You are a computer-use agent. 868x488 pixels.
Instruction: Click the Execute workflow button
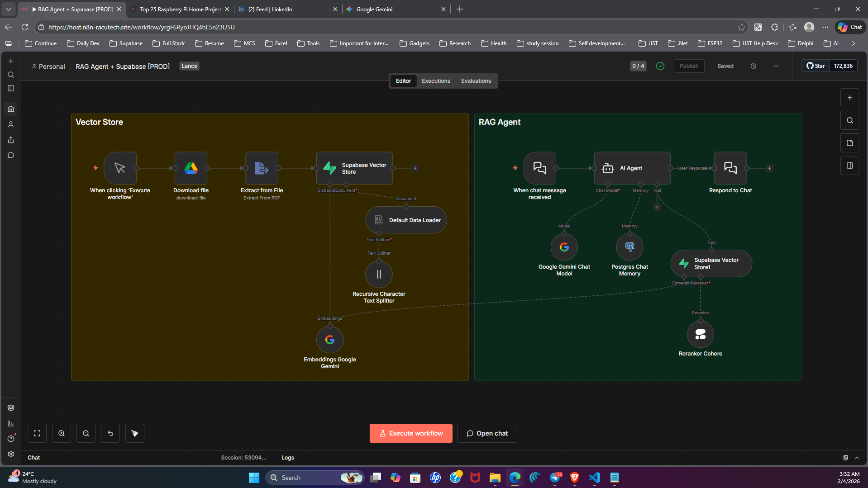(411, 433)
